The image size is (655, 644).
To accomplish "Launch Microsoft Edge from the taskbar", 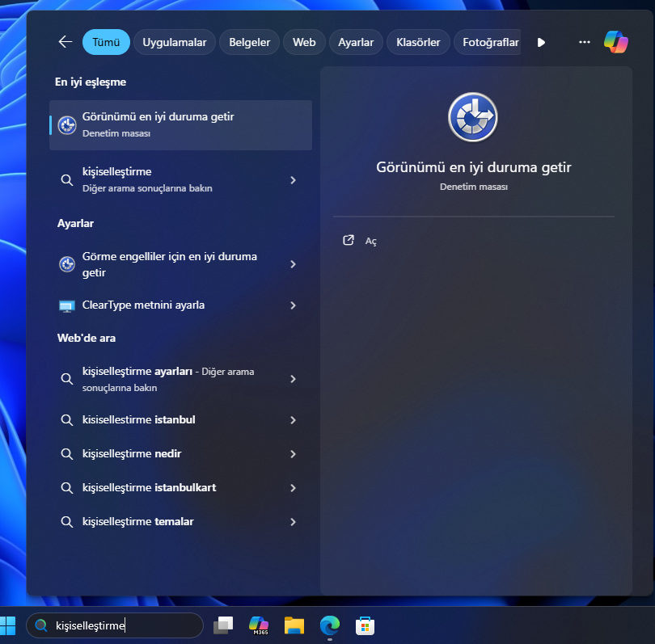I will 330,625.
